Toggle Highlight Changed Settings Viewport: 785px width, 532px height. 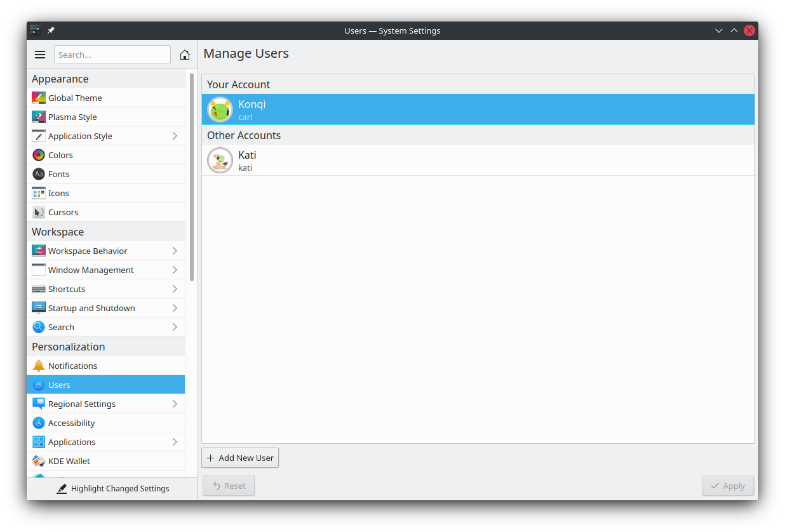pyautogui.click(x=112, y=489)
